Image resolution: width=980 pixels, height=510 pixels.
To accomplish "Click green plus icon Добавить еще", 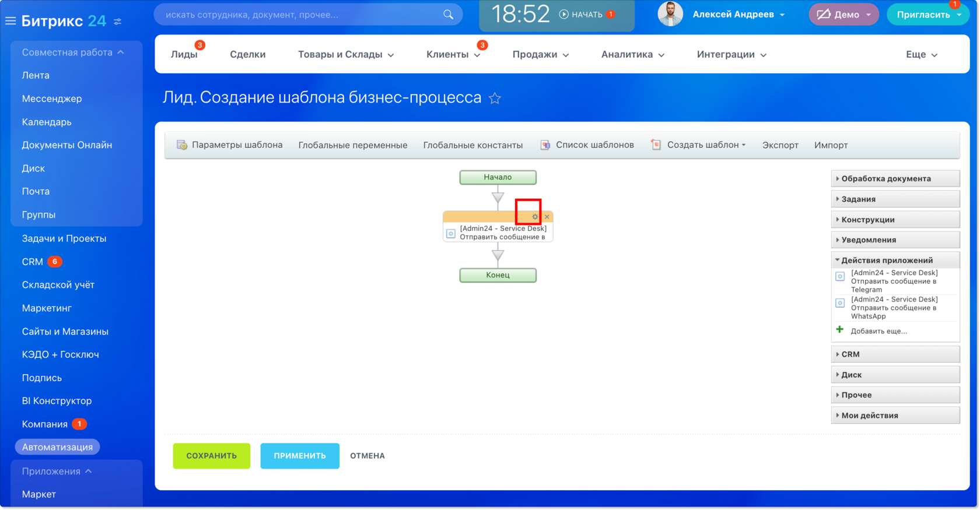I will (x=840, y=330).
